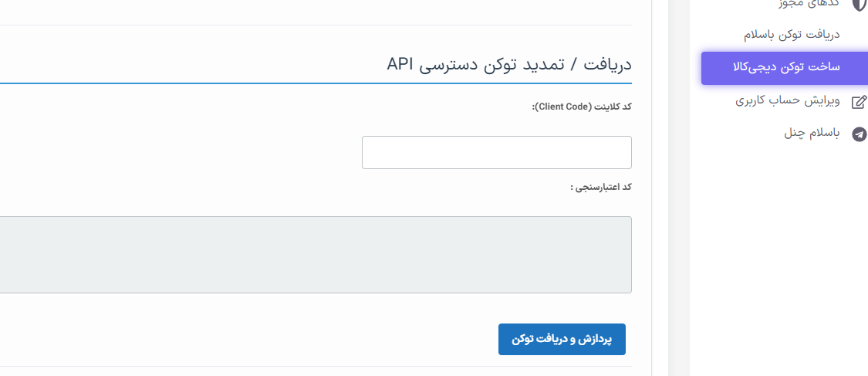Open دریافت توکن باسلام submenu item

pyautogui.click(x=792, y=34)
